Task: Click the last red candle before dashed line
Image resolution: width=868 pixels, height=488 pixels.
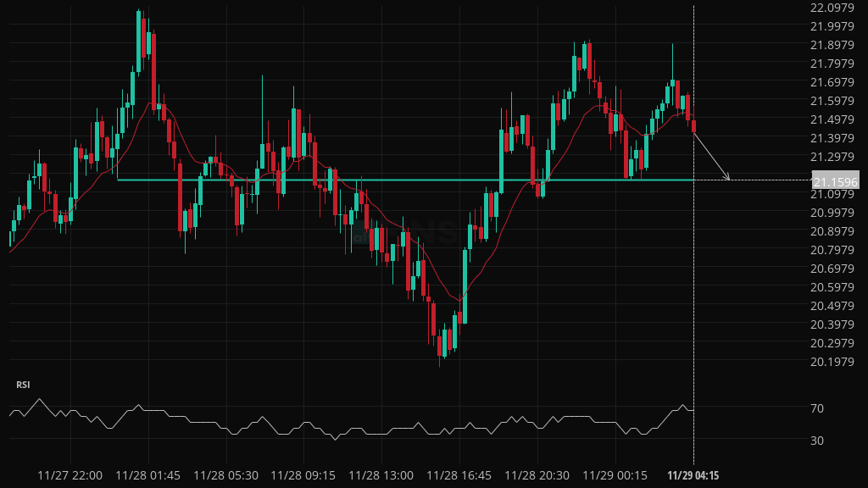Action: tap(693, 126)
